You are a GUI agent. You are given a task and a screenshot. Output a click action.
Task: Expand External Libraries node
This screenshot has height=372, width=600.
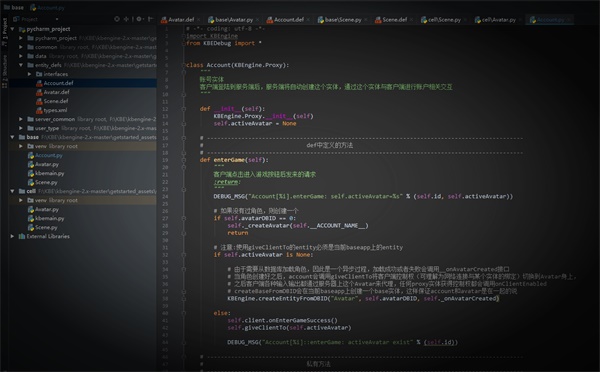pos(12,237)
